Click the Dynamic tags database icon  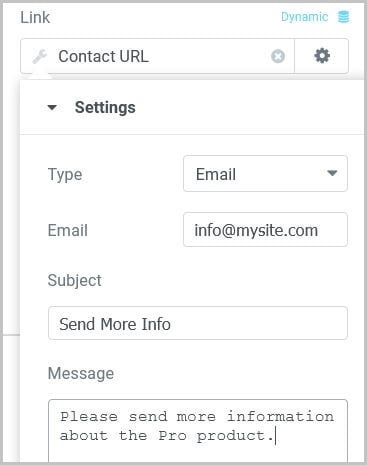(x=343, y=17)
